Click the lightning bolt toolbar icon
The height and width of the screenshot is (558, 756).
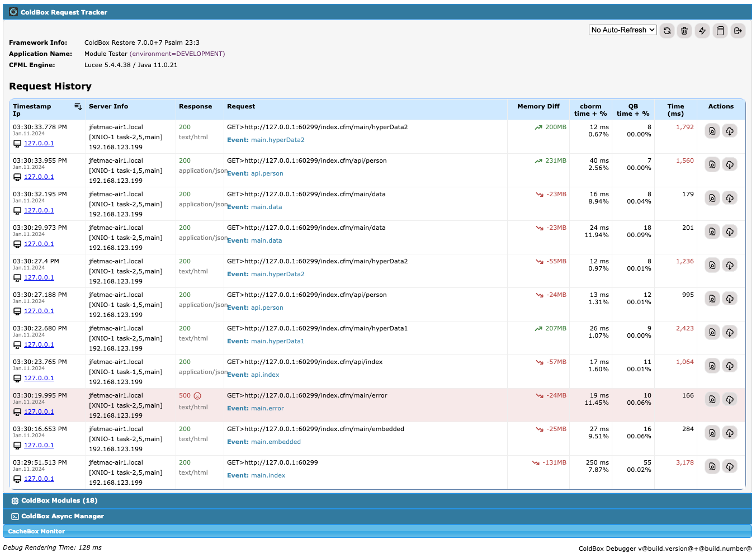click(x=702, y=31)
